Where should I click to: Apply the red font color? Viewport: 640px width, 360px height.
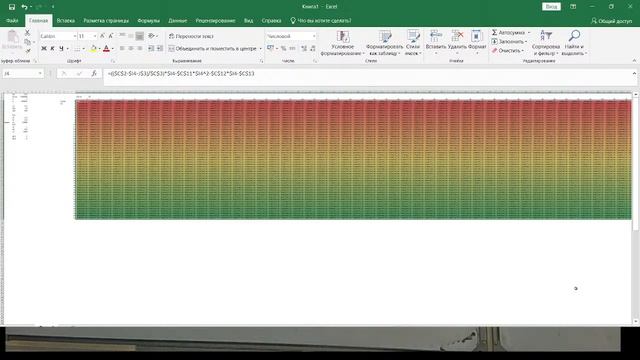coord(107,49)
